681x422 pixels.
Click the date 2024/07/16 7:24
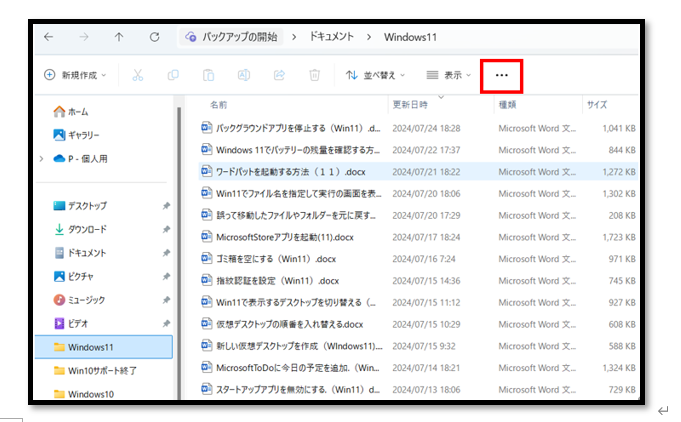pyautogui.click(x=424, y=259)
